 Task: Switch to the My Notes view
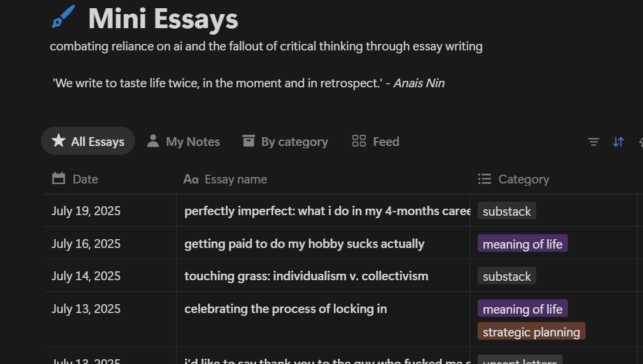(x=184, y=141)
